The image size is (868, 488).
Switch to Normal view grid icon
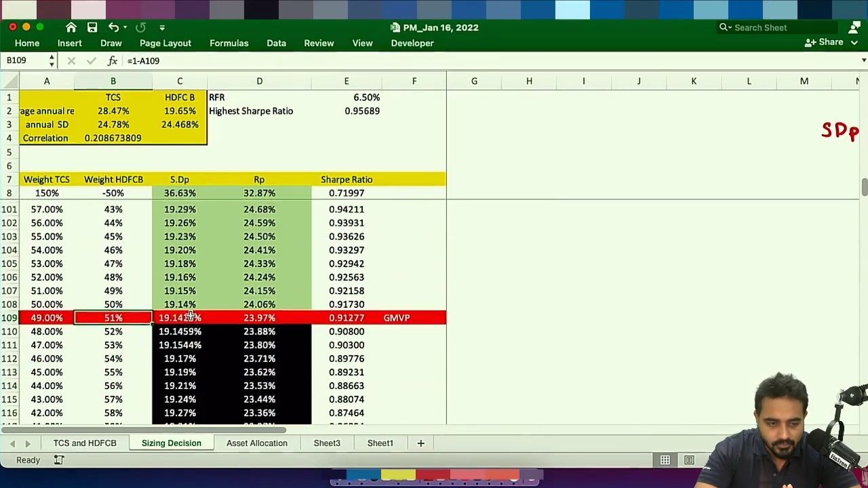665,460
